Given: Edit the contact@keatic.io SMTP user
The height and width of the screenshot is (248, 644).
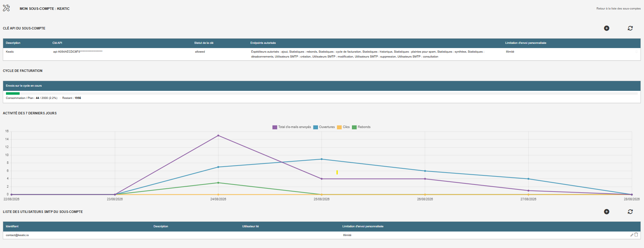Looking at the screenshot, I should [x=632, y=235].
